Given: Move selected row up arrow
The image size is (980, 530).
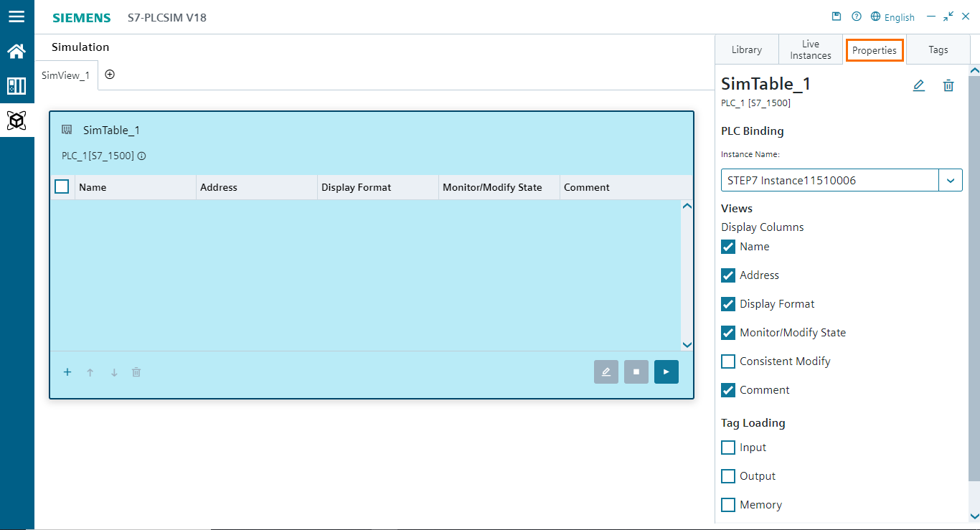Looking at the screenshot, I should tap(90, 372).
